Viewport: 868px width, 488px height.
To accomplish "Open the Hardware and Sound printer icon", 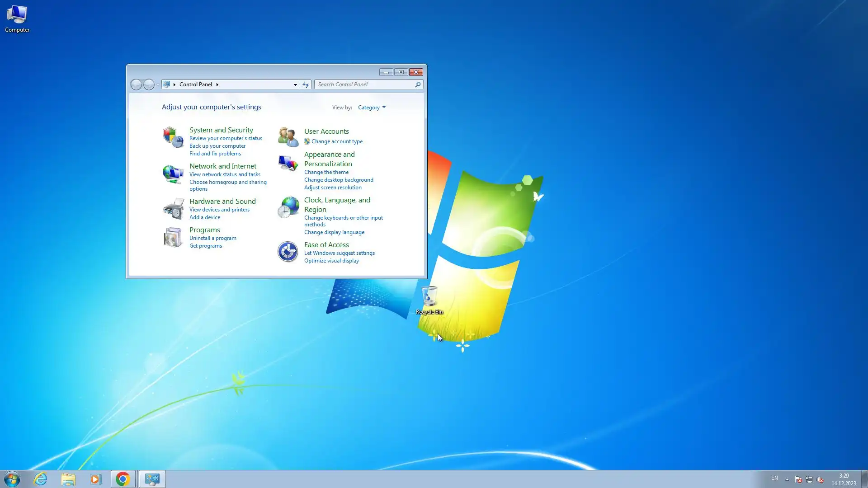I will (173, 209).
